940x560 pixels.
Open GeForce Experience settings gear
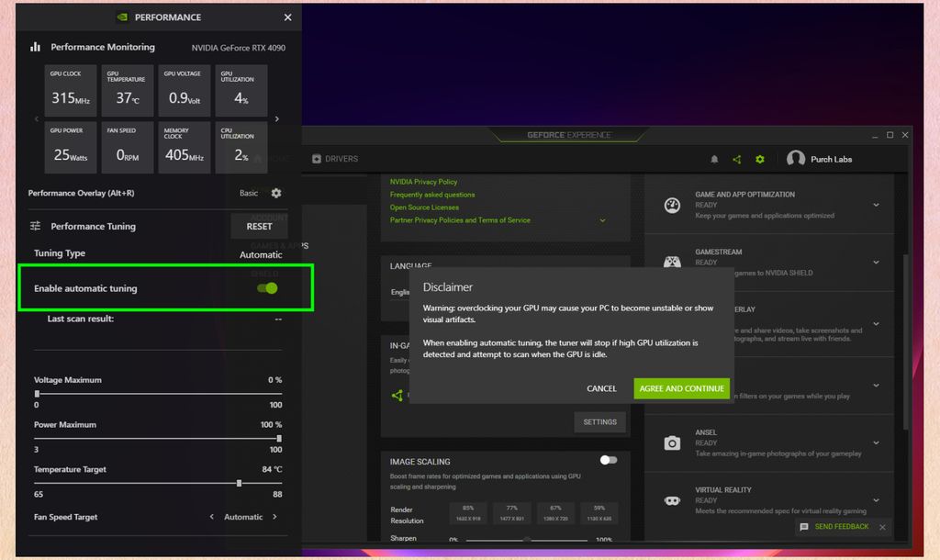(759, 158)
